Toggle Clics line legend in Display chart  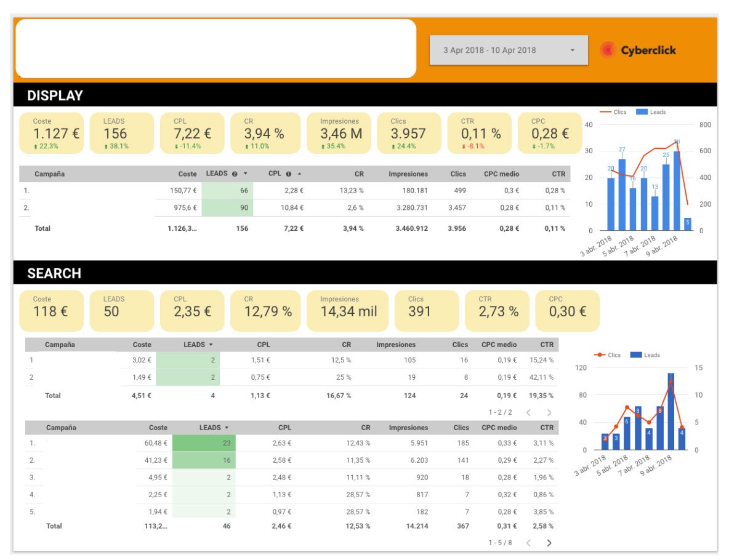point(614,112)
